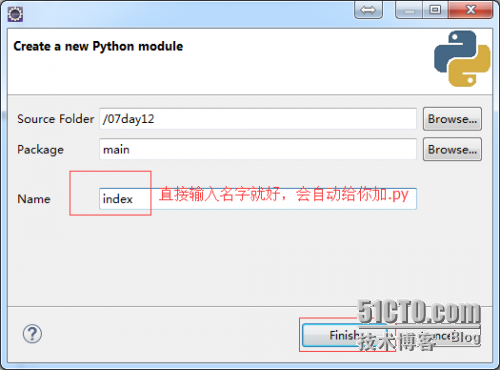The image size is (500, 370).
Task: Close the new Python module dialog
Action: pos(470,10)
